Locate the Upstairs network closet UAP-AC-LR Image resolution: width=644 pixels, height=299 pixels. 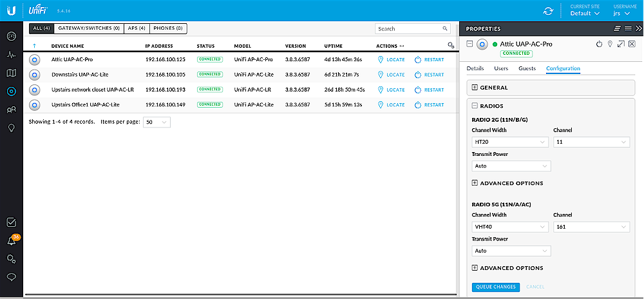(391, 90)
